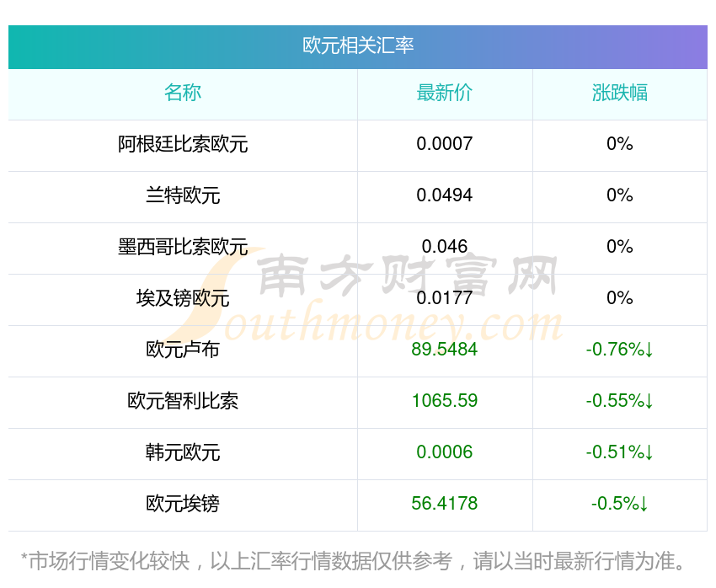This screenshot has width=716, height=588.
Task: Click the 阿根廷比索欧元 row name
Action: click(x=183, y=144)
